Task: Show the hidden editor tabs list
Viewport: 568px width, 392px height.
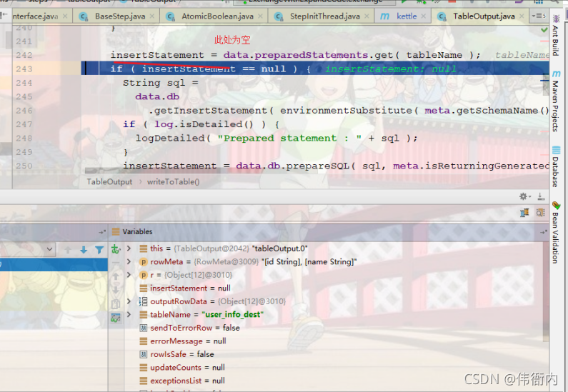Action: click(539, 16)
